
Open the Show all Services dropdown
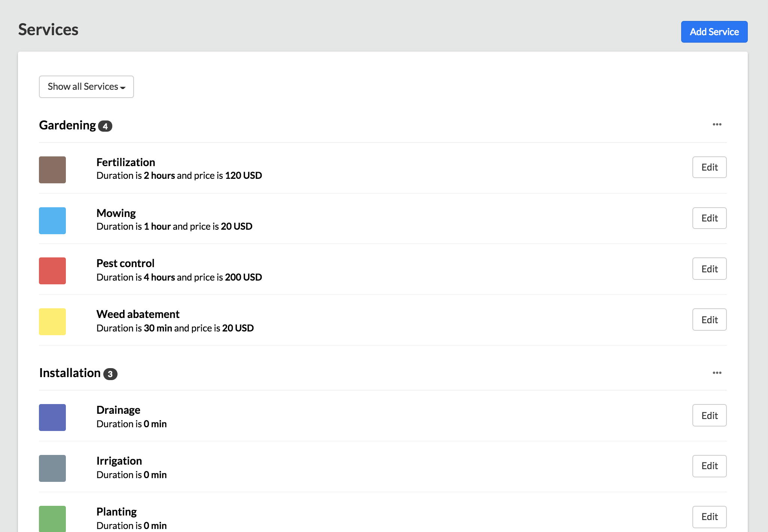86,86
